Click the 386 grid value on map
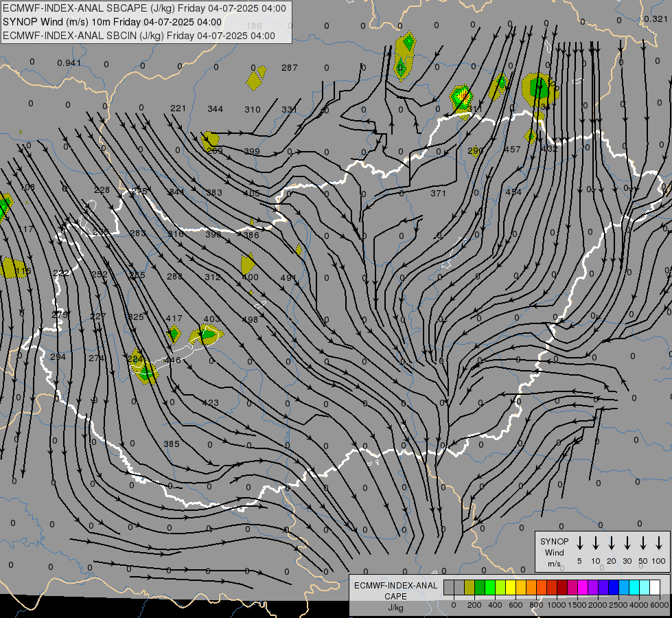The width and height of the screenshot is (672, 618). pos(251,235)
